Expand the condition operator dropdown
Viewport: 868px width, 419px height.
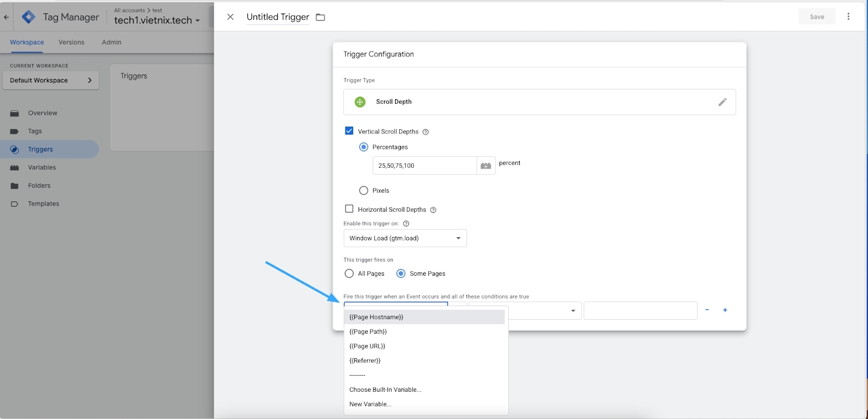click(x=545, y=311)
